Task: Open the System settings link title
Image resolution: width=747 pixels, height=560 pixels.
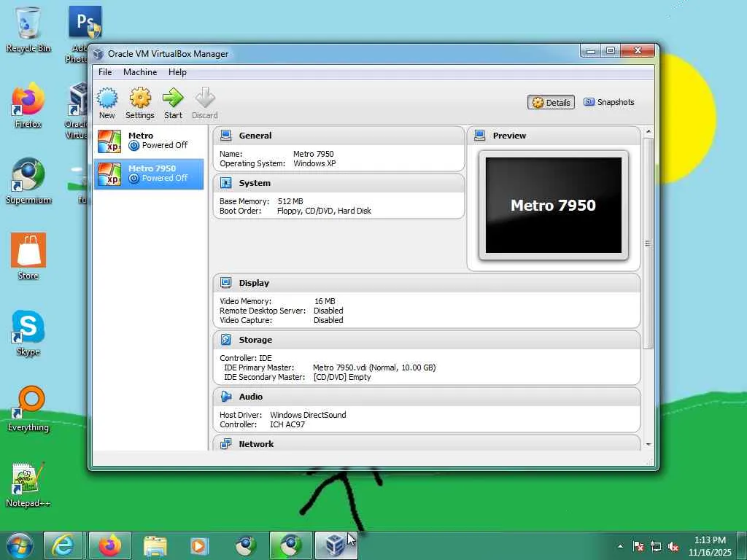Action: point(255,183)
